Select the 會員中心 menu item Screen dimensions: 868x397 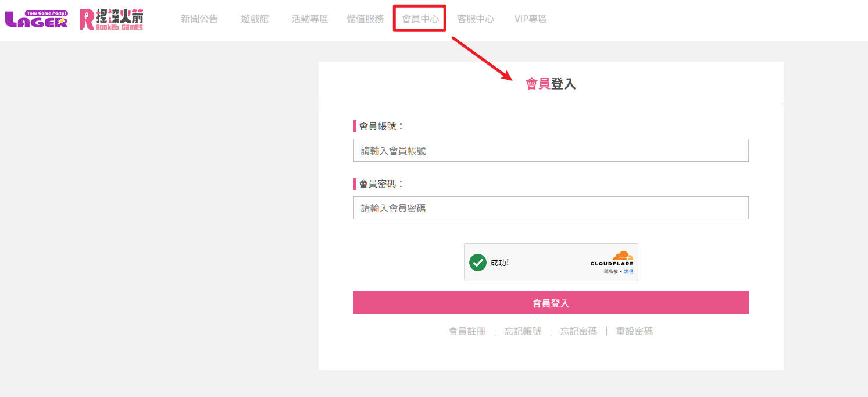(x=420, y=19)
